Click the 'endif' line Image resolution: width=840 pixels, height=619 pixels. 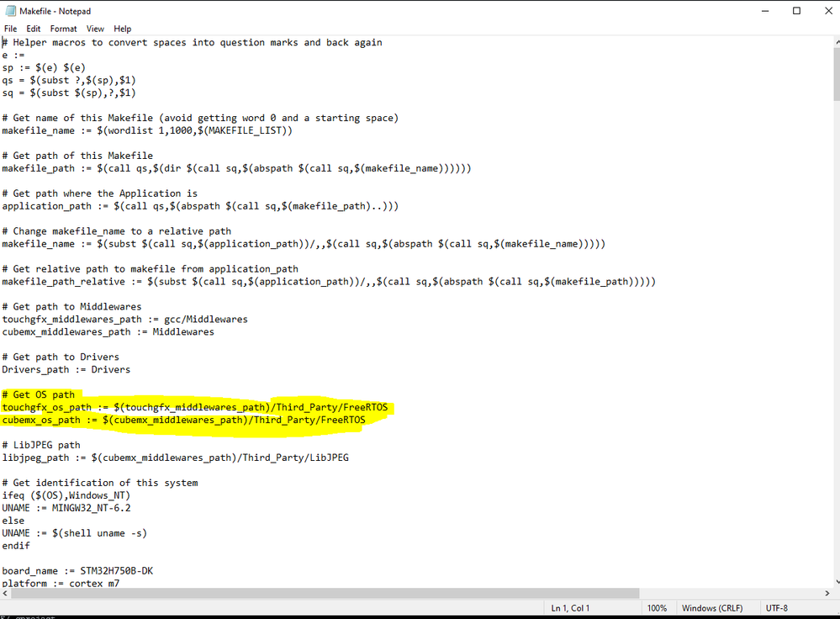click(15, 546)
